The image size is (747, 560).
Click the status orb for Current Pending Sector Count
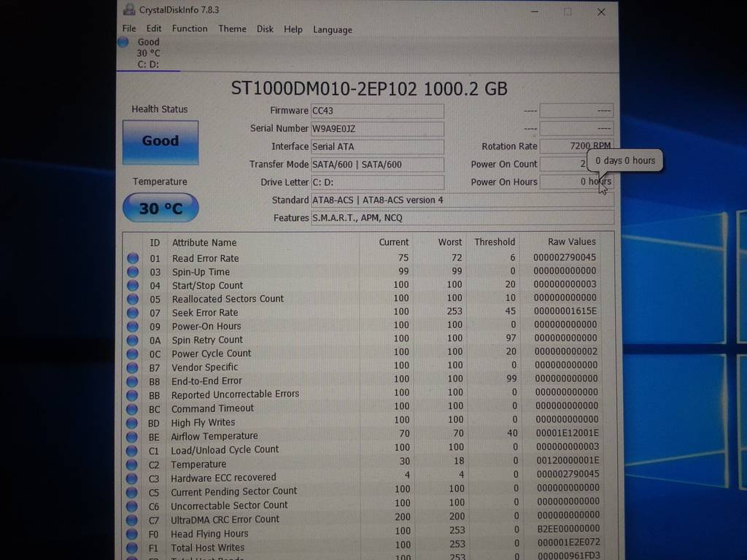132,493
